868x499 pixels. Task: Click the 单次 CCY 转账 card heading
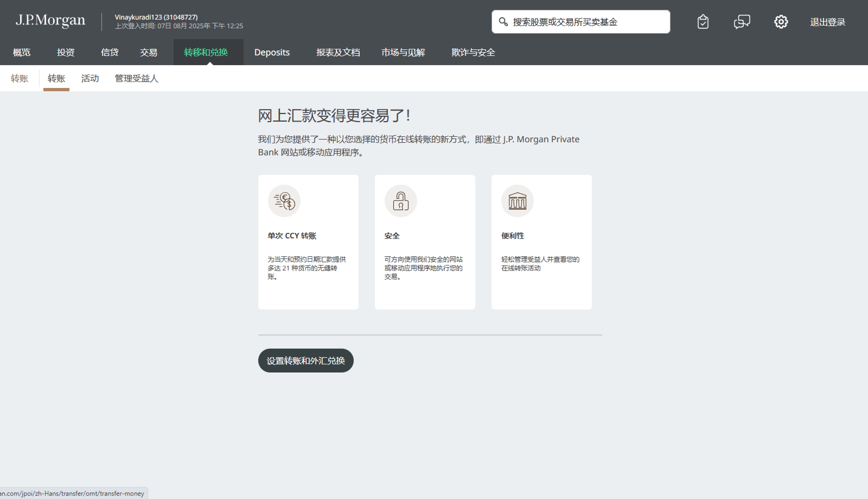[x=292, y=236]
